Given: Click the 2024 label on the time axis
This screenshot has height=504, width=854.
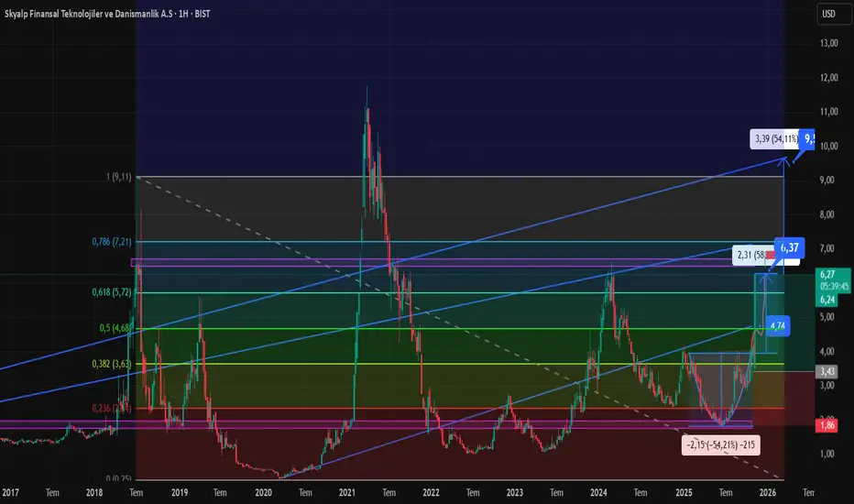Looking at the screenshot, I should point(598,493).
